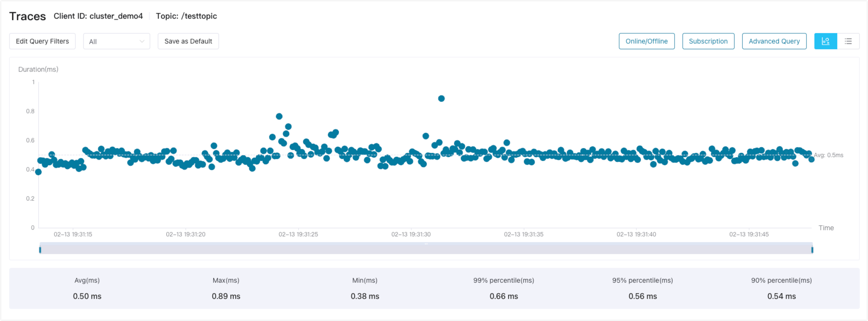868x321 pixels.
Task: Switch to the list view
Action: coord(848,41)
